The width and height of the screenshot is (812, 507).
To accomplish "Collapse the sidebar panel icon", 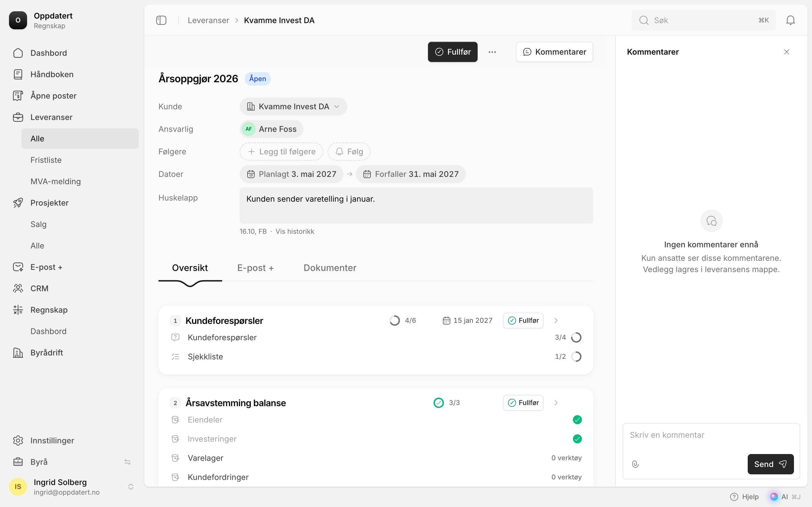I will pos(161,20).
